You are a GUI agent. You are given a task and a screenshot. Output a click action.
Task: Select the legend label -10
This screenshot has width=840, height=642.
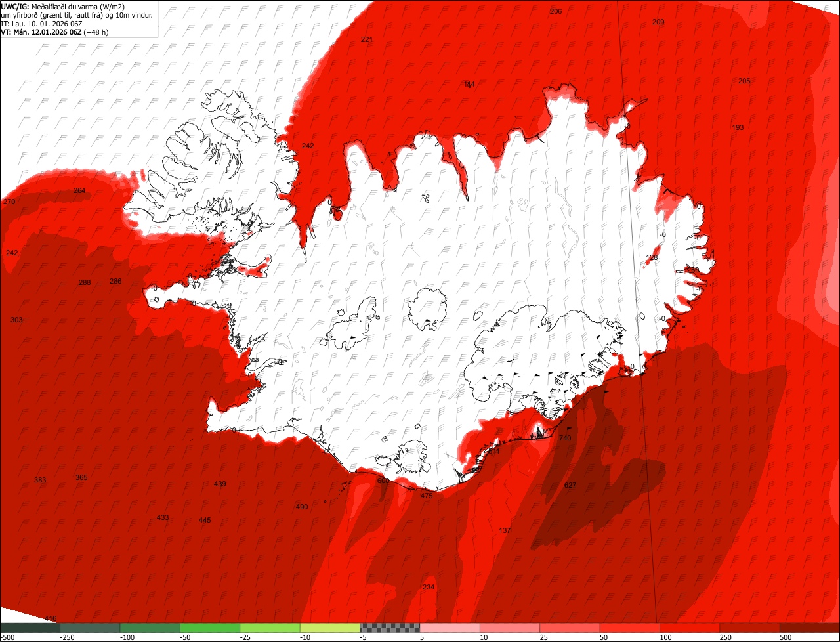coord(306,637)
